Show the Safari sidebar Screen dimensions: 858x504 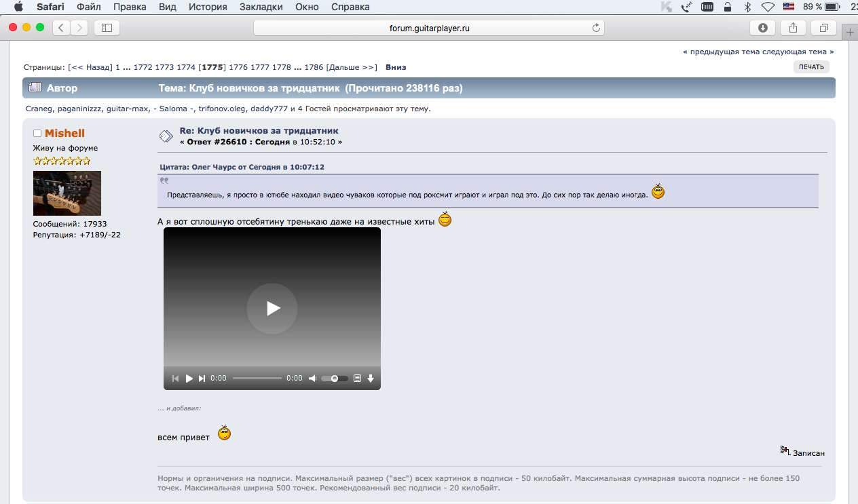point(107,28)
